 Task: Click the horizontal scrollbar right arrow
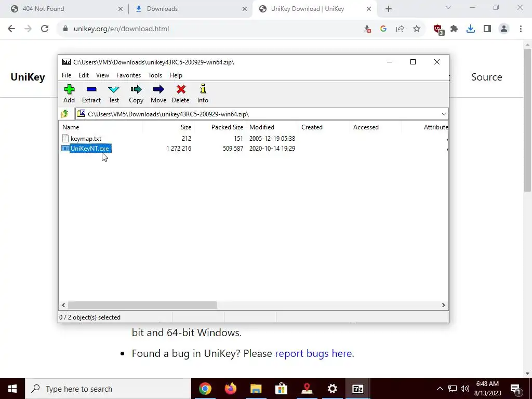(x=444, y=305)
